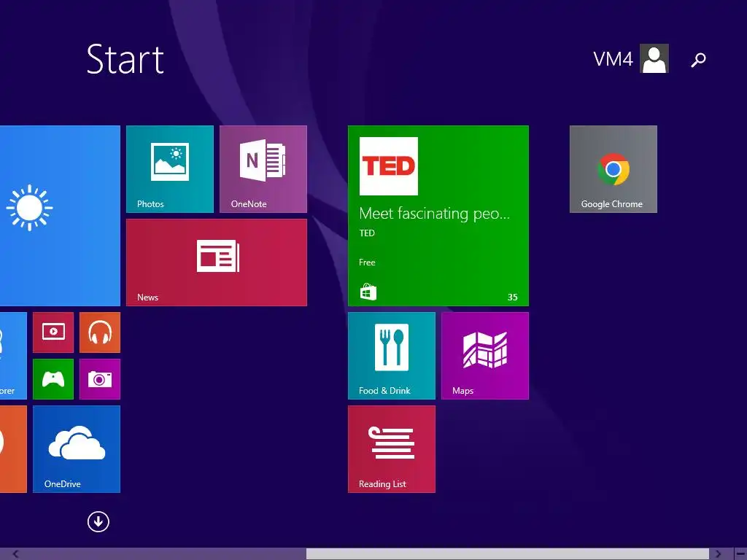Click the Store icon on TED tile
The image size is (747, 560).
point(368,292)
